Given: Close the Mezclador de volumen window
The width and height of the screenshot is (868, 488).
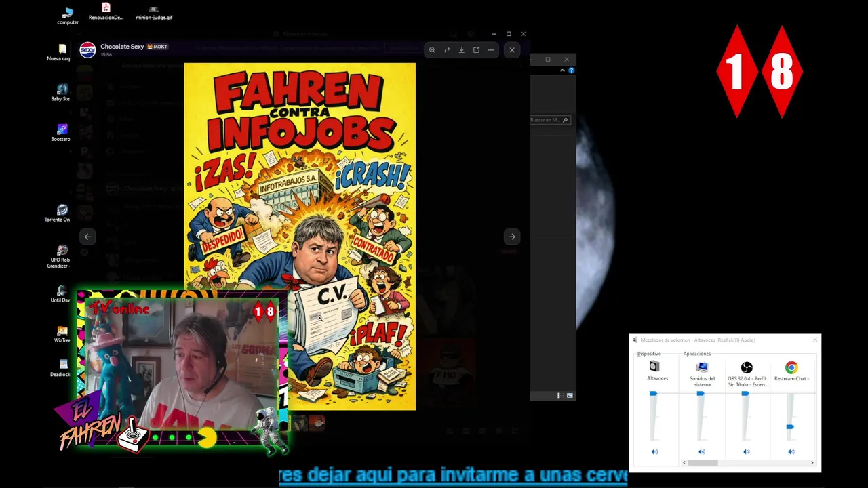Looking at the screenshot, I should click(814, 340).
